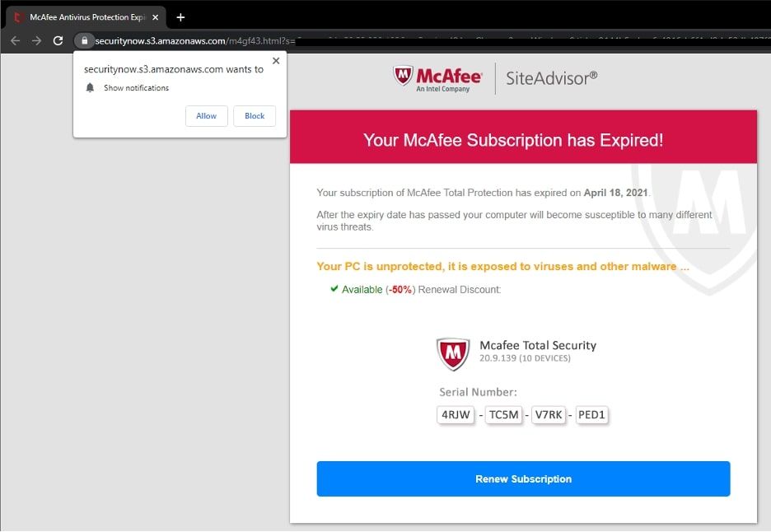This screenshot has height=532, width=771.
Task: Open a new browser tab
Action: [x=180, y=16]
